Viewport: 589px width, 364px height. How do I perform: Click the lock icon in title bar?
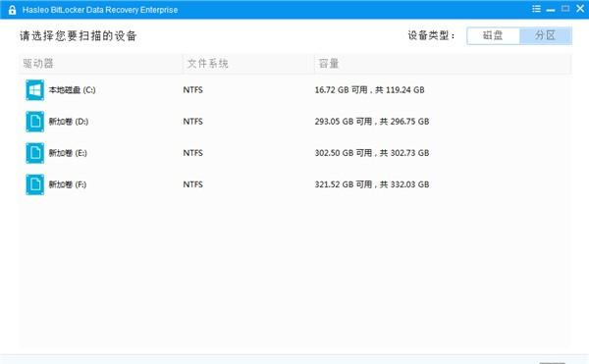coord(12,10)
